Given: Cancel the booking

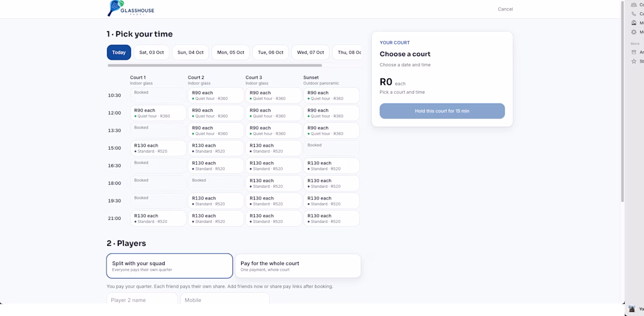Looking at the screenshot, I should tap(505, 9).
